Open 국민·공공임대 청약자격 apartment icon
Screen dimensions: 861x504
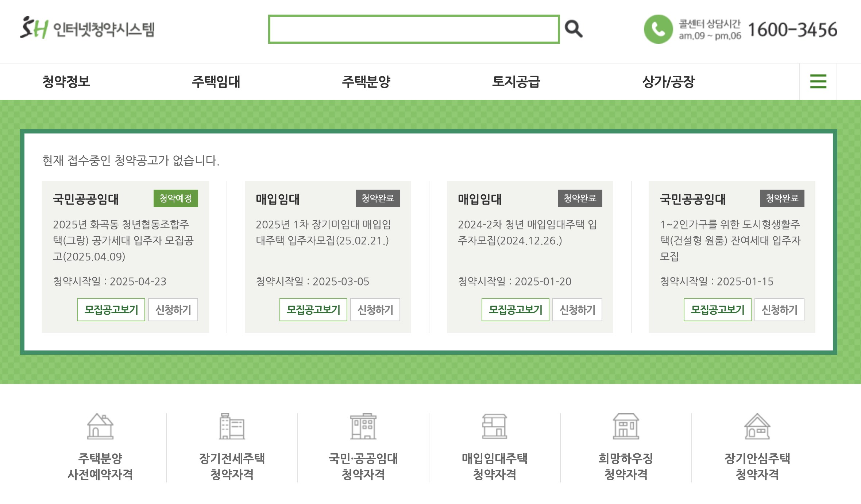coord(363,426)
